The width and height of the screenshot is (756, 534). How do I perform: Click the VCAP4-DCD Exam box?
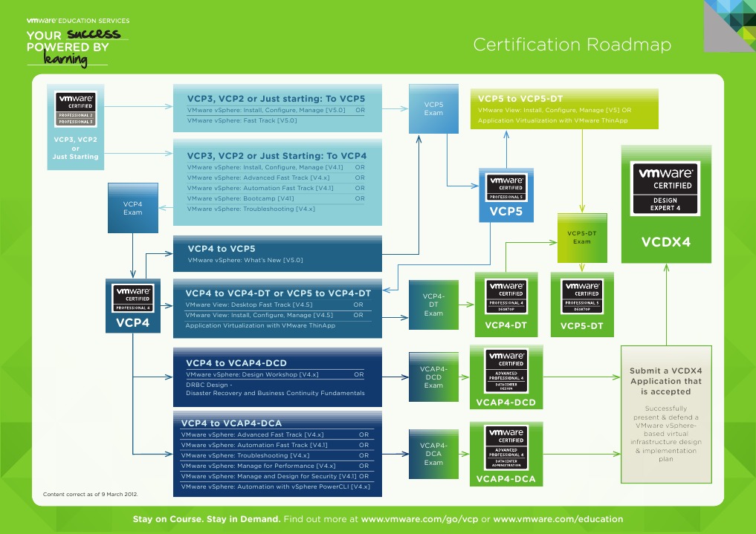point(433,377)
